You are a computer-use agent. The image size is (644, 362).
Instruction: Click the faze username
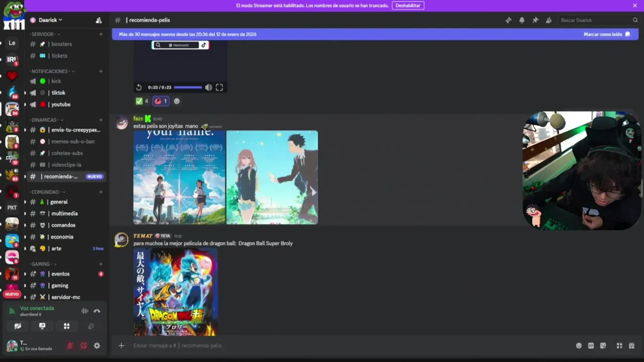(138, 119)
